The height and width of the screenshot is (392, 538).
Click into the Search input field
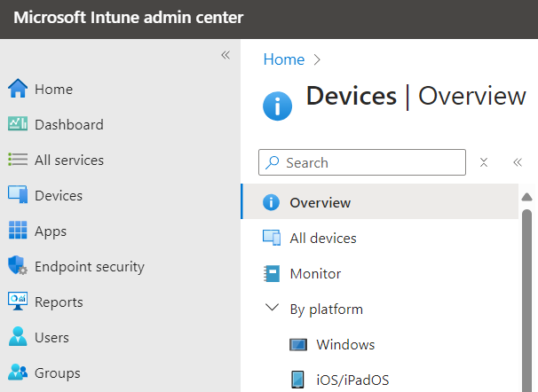tap(368, 162)
